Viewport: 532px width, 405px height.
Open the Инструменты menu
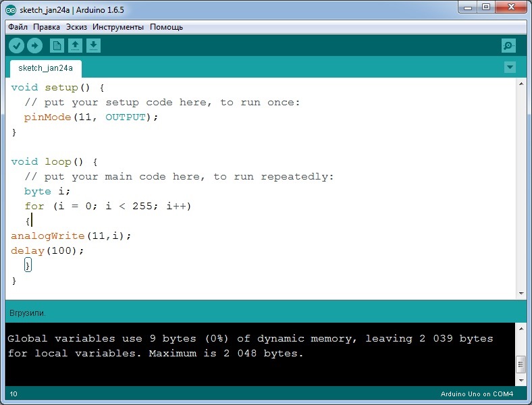[x=118, y=27]
